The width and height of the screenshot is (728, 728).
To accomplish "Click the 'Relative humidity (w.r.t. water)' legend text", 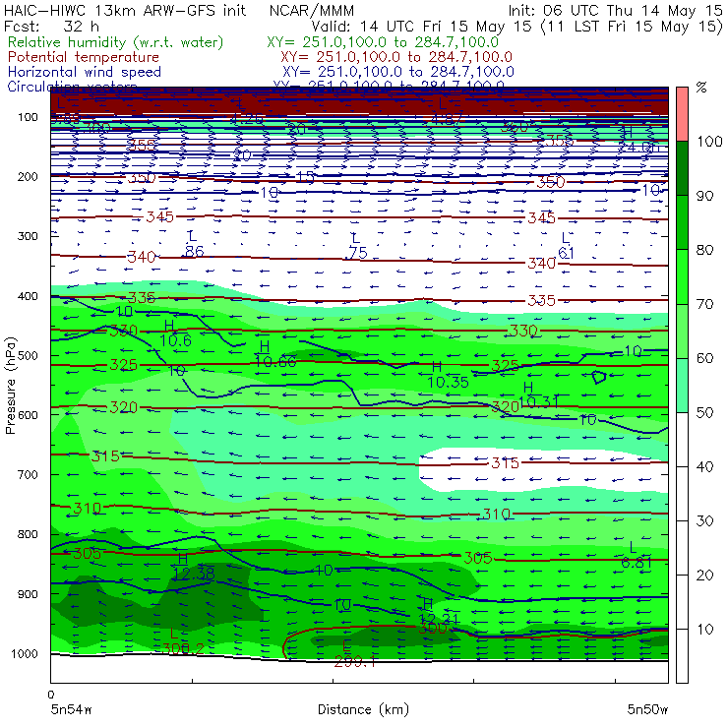I will [116, 42].
